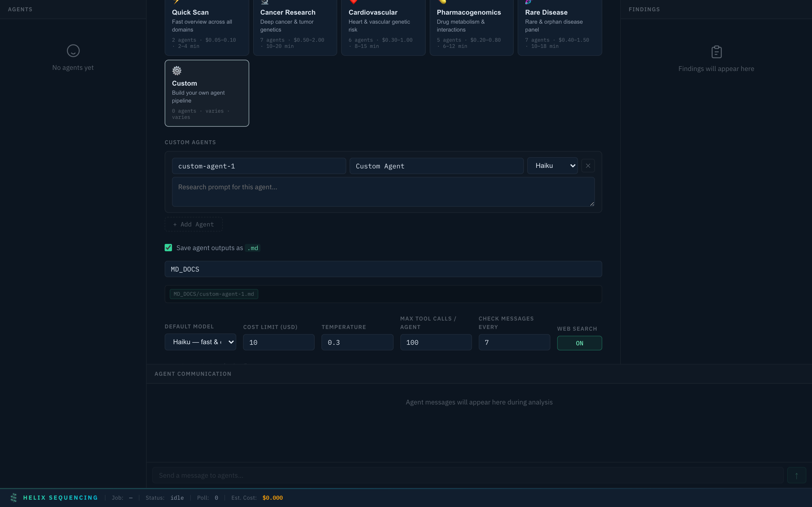The image size is (812, 507).
Task: Click the research prompt text area
Action: point(383,192)
